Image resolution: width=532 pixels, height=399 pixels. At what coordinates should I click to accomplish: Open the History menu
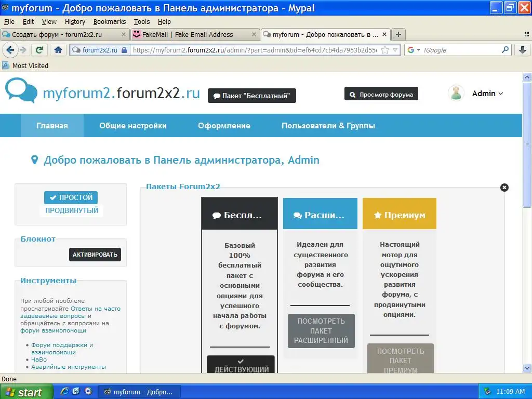[x=75, y=22]
